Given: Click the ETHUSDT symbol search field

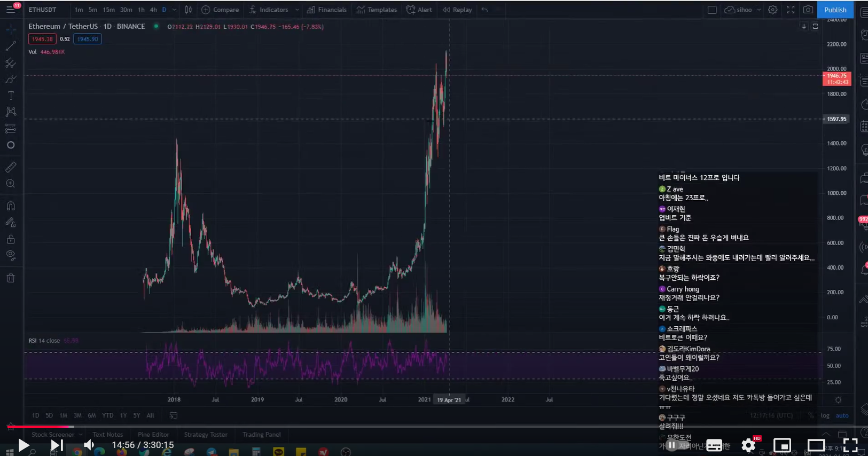Looking at the screenshot, I should point(42,10).
